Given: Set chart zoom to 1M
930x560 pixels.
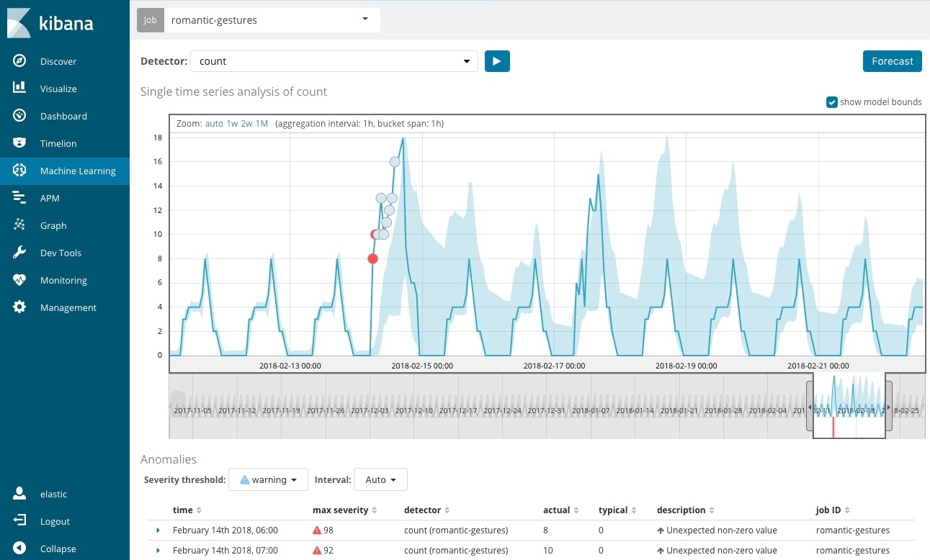Looking at the screenshot, I should [261, 124].
